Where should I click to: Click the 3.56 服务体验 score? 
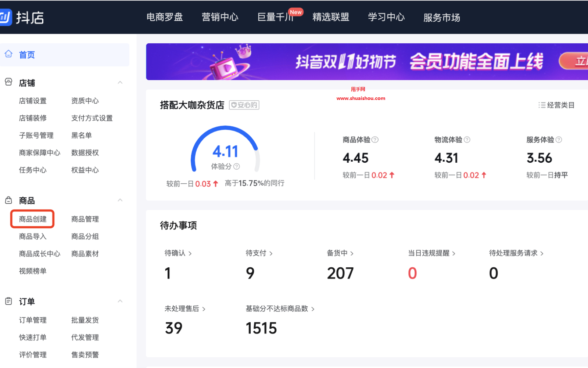(539, 158)
